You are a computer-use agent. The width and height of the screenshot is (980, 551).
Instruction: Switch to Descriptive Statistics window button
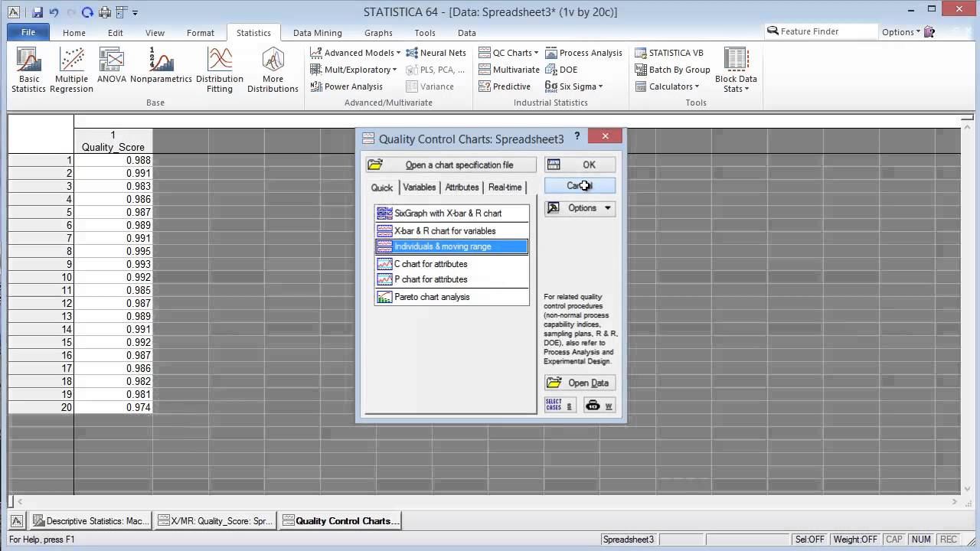pyautogui.click(x=90, y=521)
